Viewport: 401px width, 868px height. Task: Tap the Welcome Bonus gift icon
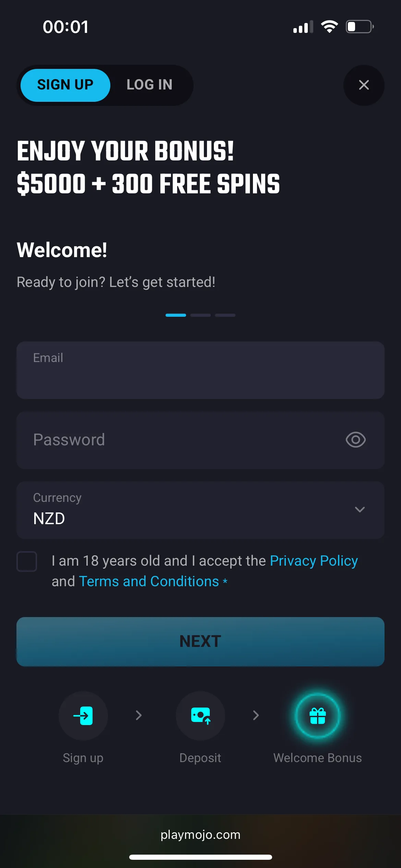[318, 715]
